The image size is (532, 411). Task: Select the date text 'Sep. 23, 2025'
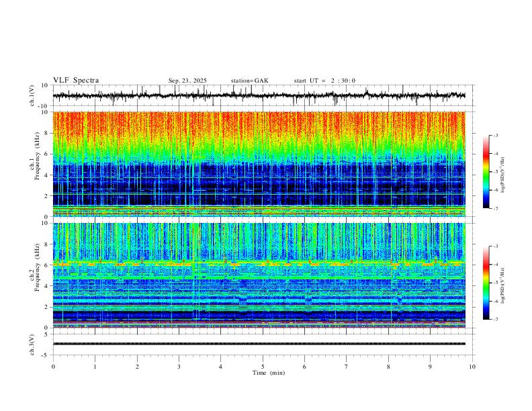coord(187,81)
